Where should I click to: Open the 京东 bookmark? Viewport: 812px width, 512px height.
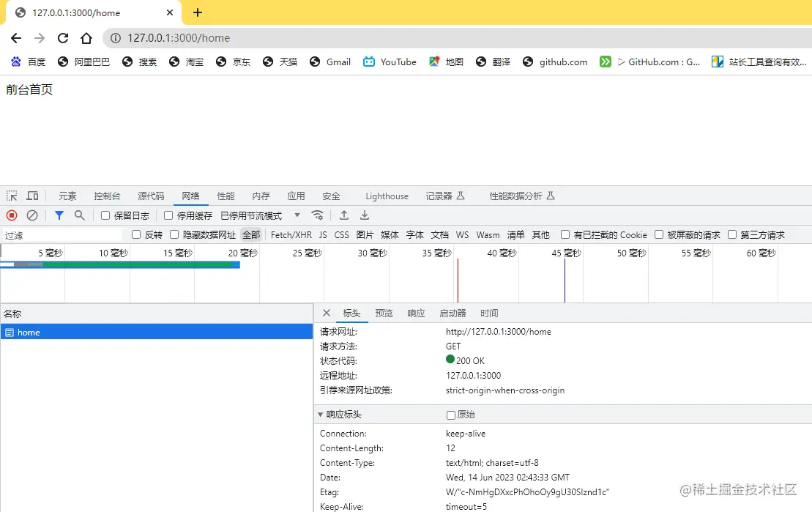233,62
